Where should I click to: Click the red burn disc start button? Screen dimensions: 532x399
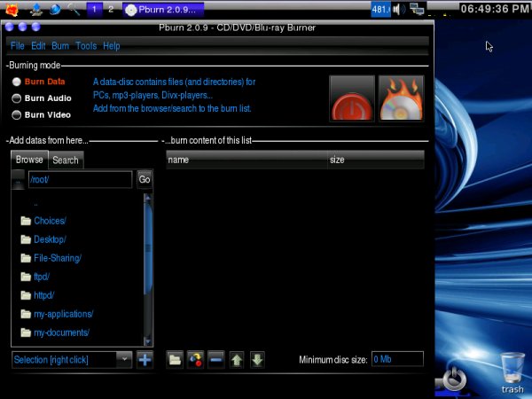(352, 98)
